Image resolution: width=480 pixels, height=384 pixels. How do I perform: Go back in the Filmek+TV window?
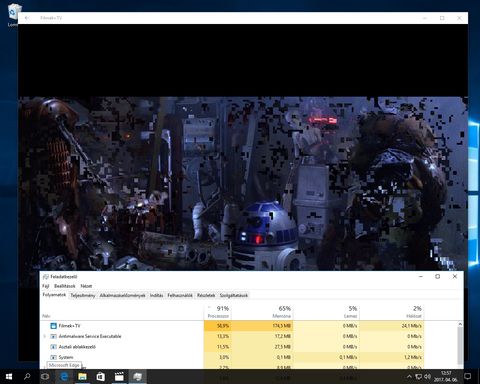point(27,18)
